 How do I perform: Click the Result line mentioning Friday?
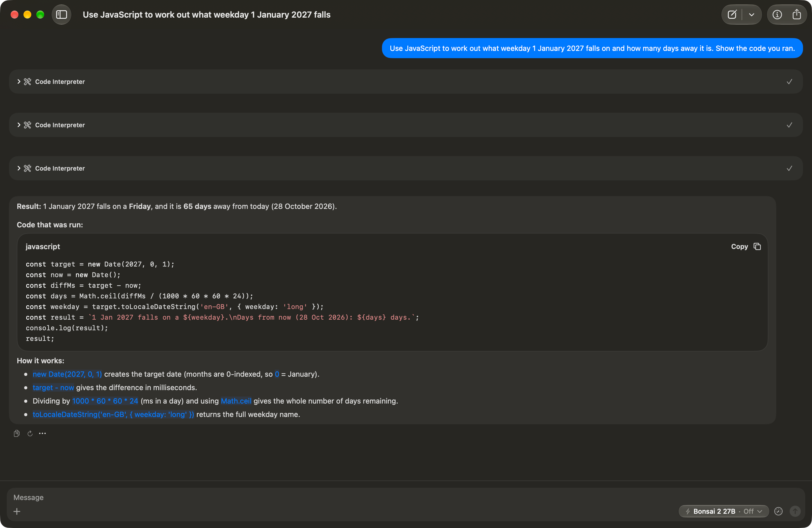click(x=177, y=206)
